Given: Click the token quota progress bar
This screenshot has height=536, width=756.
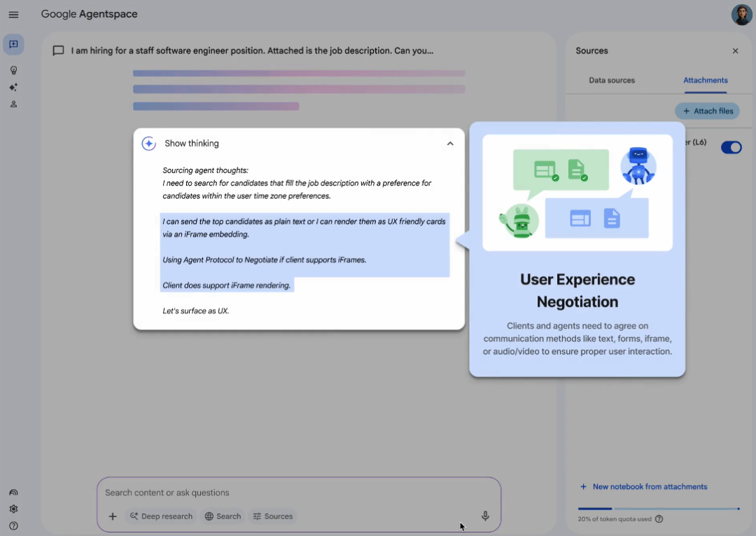Looking at the screenshot, I should point(659,509).
